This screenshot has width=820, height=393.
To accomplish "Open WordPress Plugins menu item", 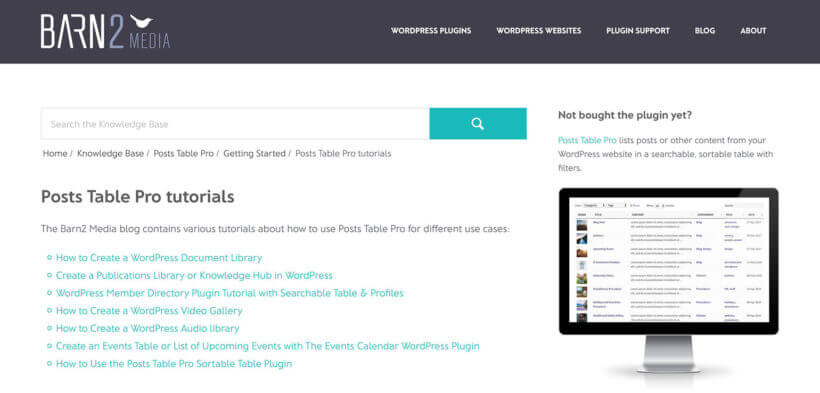I will 431,31.
